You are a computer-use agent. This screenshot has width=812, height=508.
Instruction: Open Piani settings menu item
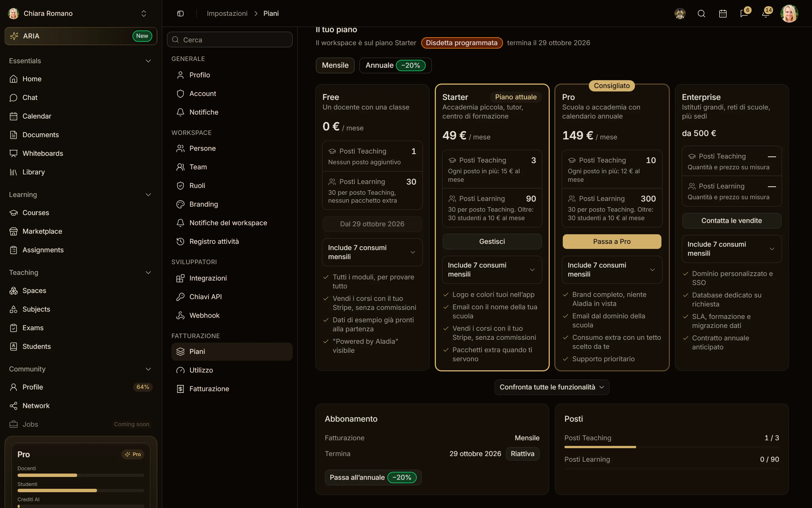pos(232,351)
